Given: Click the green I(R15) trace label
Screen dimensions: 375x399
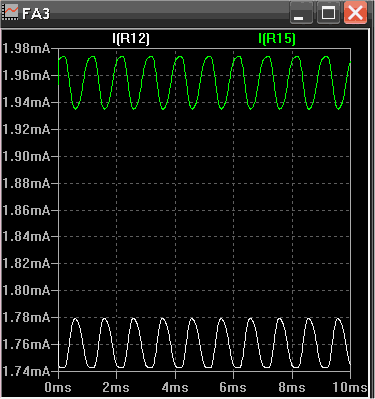Looking at the screenshot, I should [x=277, y=39].
